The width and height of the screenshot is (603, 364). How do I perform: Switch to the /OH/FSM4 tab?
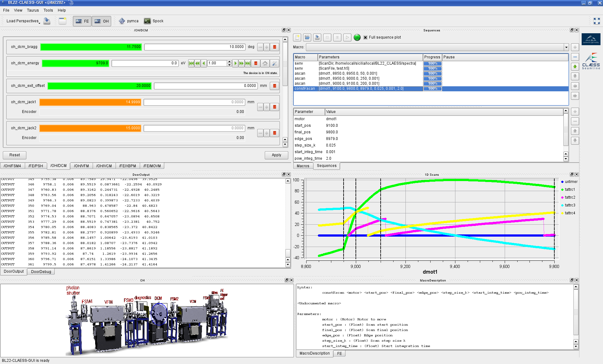pos(12,166)
